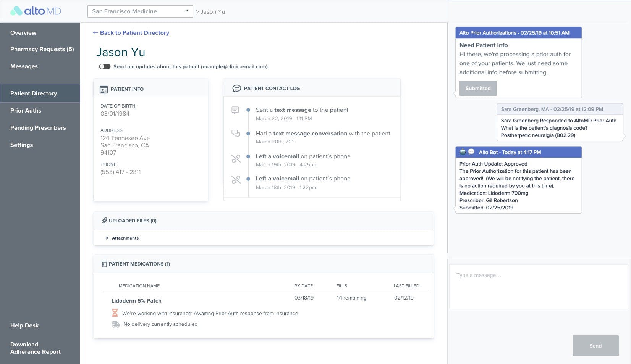Go Back to Patient Directory
Image resolution: width=631 pixels, height=364 pixels.
pyautogui.click(x=131, y=33)
